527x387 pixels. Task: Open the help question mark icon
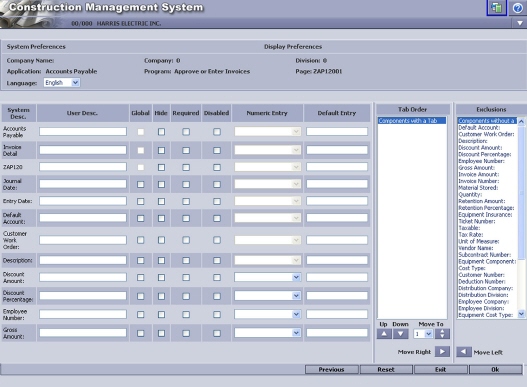518,8
